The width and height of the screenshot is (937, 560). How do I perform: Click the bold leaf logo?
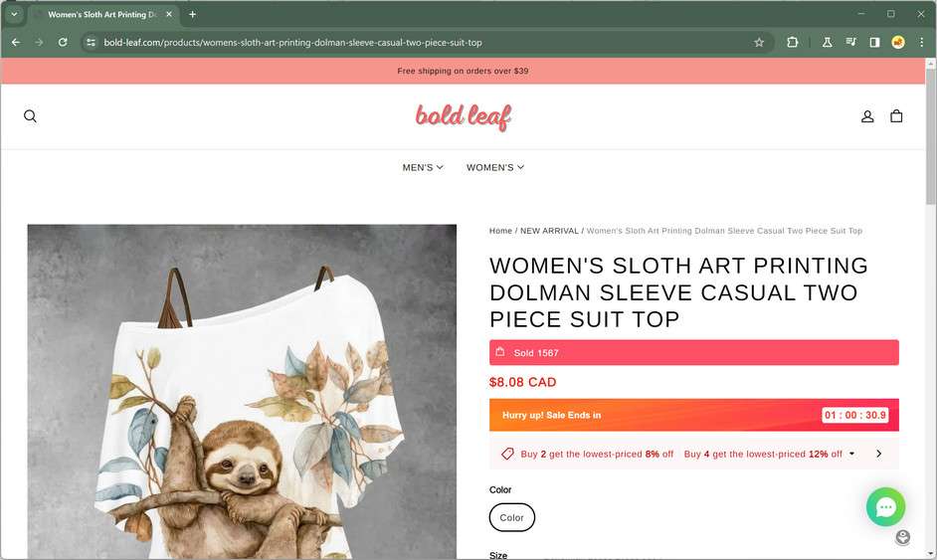click(464, 116)
